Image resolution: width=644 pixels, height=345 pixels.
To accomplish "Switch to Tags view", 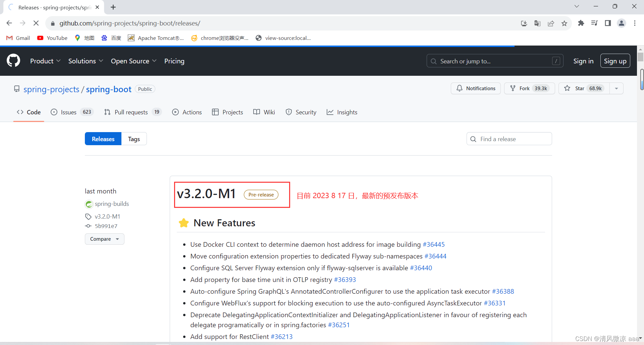I will pyautogui.click(x=134, y=139).
